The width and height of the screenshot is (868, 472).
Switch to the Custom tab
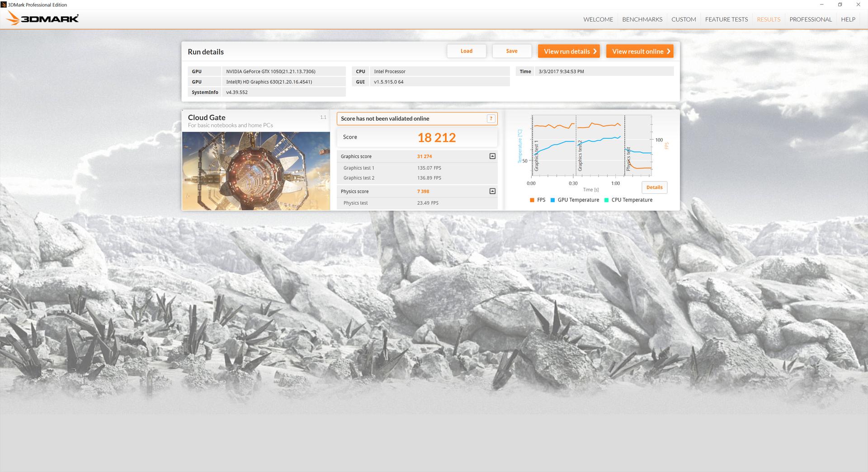(684, 19)
